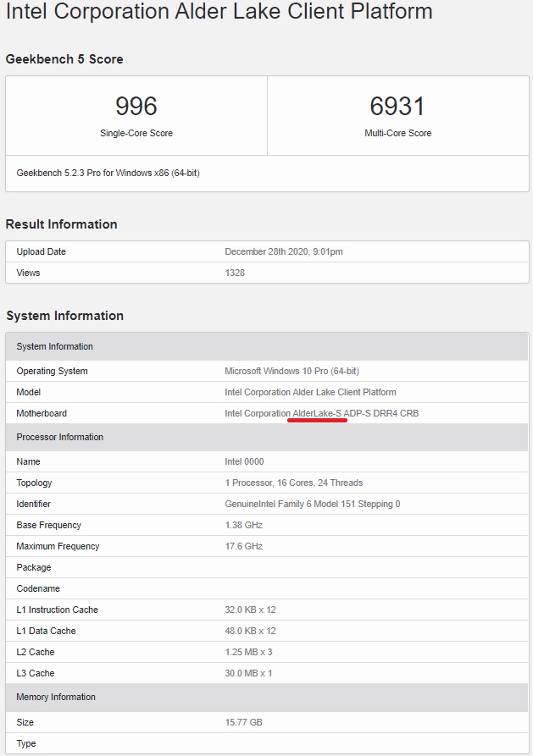Select the views count 1328
This screenshot has height=756, width=533.
(x=235, y=273)
